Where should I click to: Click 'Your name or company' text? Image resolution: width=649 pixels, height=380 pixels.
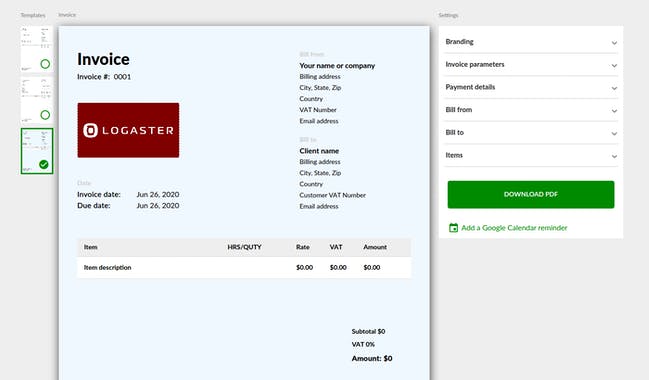(x=337, y=66)
